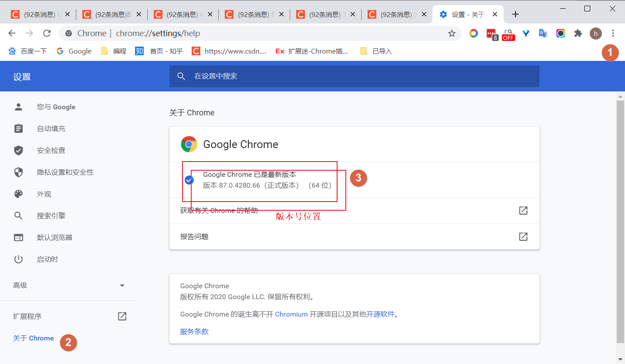Select 关于 Chrome in the sidebar

click(x=34, y=338)
